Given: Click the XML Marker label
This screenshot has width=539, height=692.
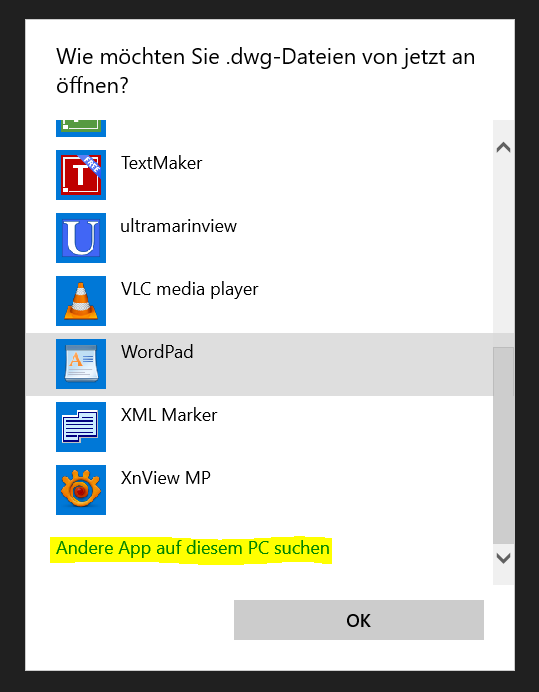Looking at the screenshot, I should coord(169,415).
